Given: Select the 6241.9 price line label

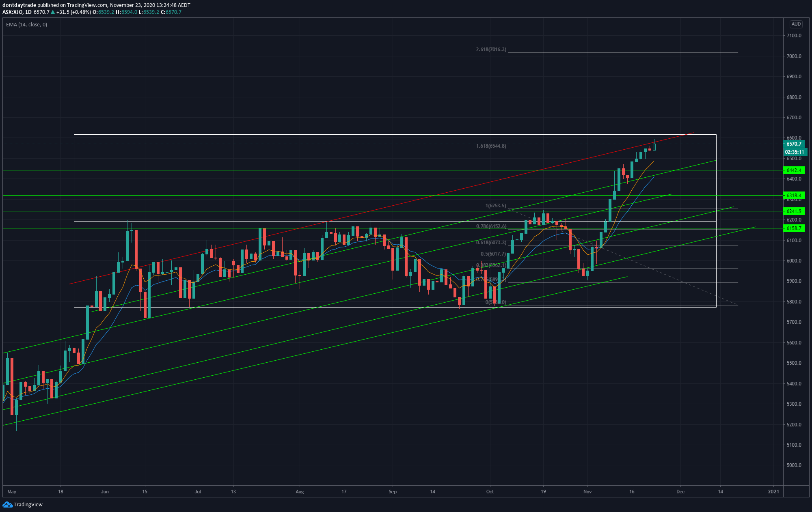Looking at the screenshot, I should (794, 211).
